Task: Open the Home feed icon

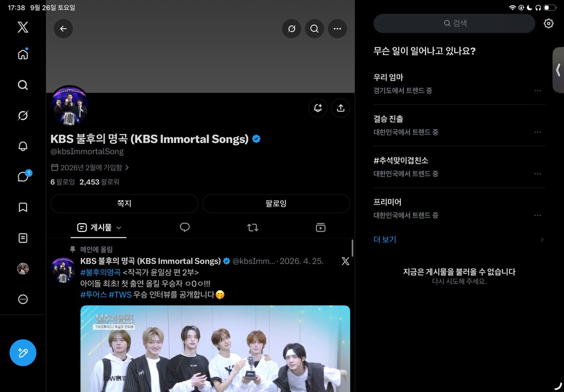Action: coord(23,54)
